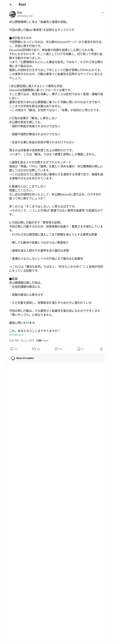The width and height of the screenshot is (113, 644).
Task: Click the final line これ、あなたならここまでやりますか？
Action: (35, 331)
